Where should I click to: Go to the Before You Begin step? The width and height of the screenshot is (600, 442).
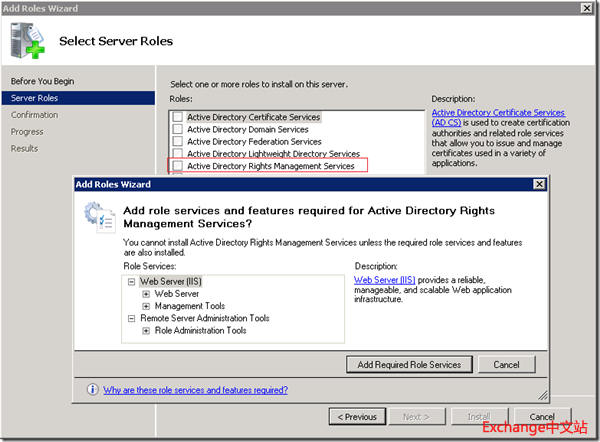point(42,81)
